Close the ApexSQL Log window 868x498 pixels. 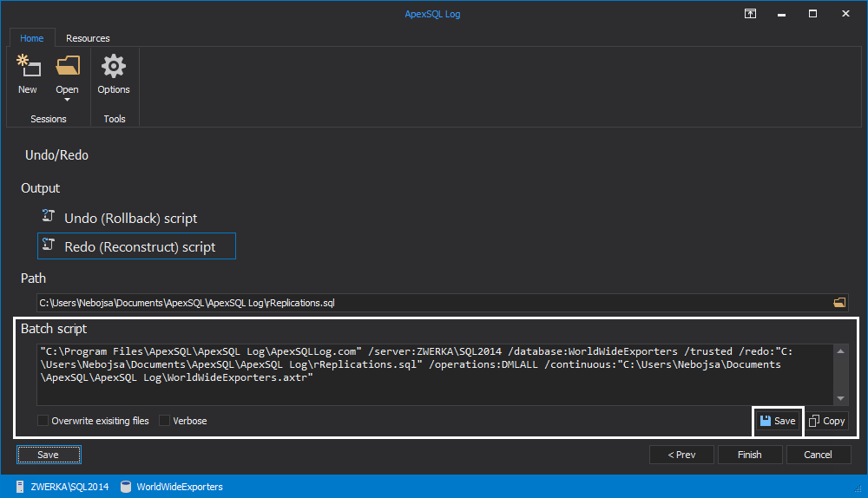click(x=845, y=14)
